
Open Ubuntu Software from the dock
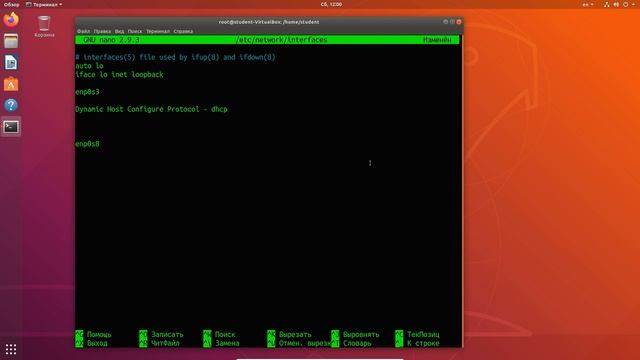pyautogui.click(x=11, y=84)
